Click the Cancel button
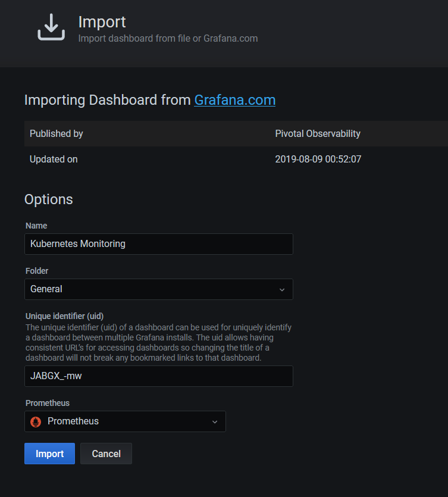This screenshot has height=497, width=448. click(105, 453)
